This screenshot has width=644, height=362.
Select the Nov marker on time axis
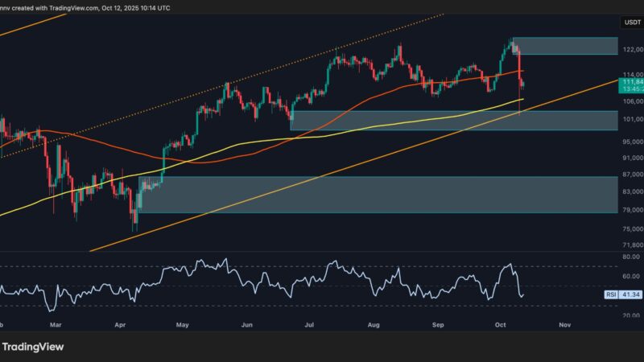[564, 326]
